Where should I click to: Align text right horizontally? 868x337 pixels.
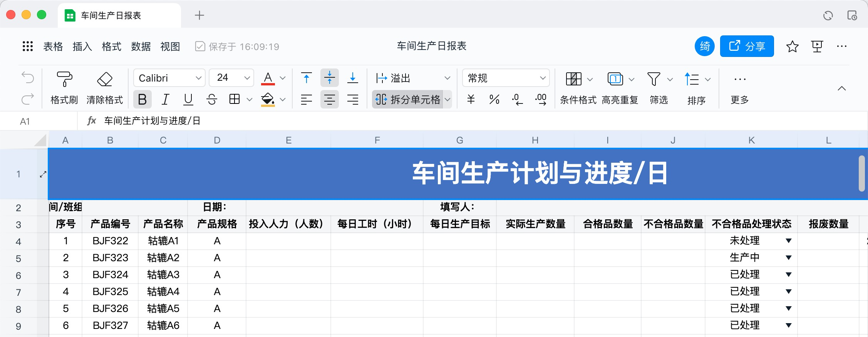coord(353,100)
